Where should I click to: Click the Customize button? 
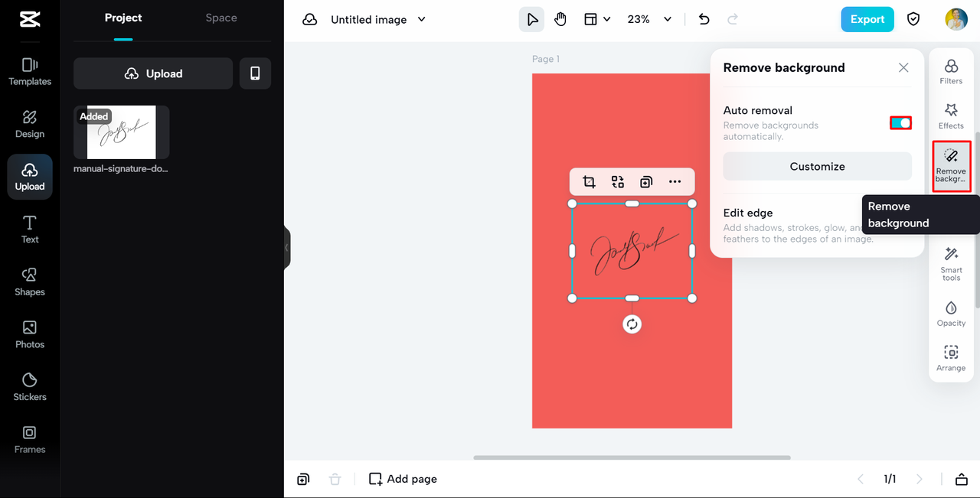point(818,166)
